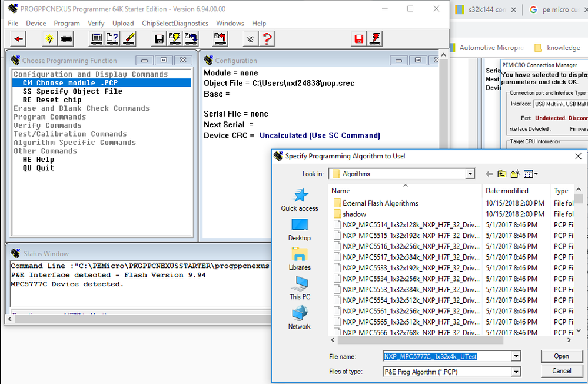
Task: Click the red question mark help icon
Action: [267, 39]
